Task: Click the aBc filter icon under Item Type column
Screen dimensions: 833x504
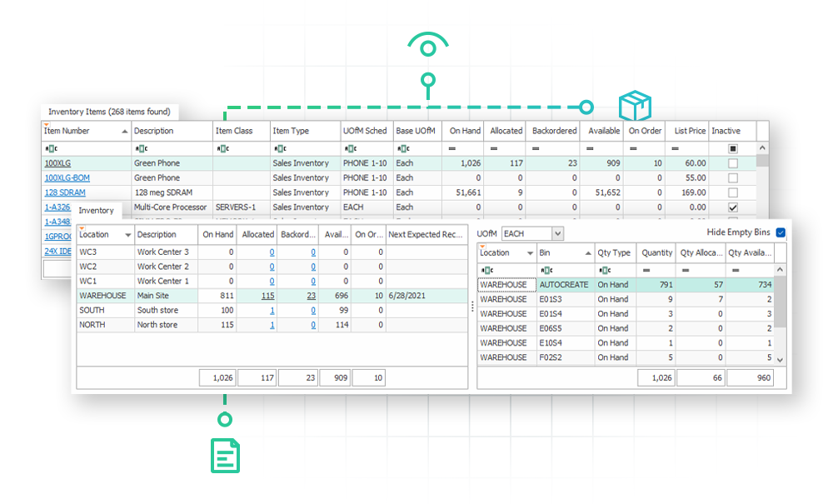Action: 279,147
